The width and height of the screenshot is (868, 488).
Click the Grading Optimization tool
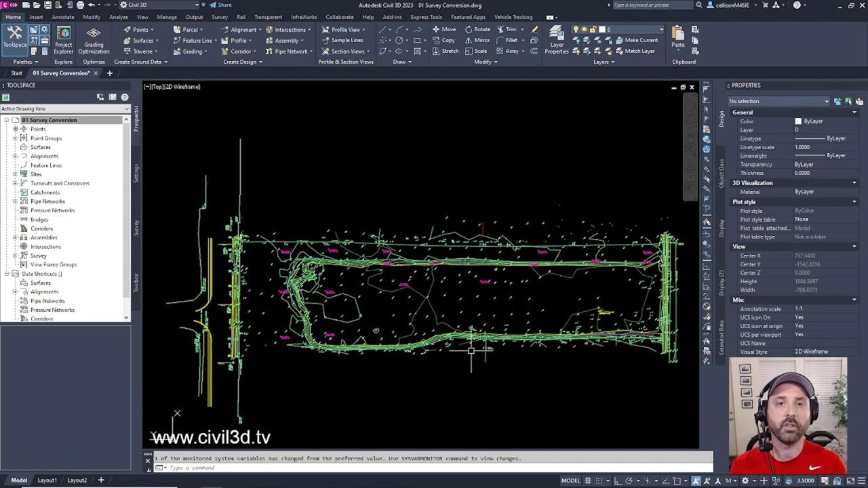coord(94,40)
